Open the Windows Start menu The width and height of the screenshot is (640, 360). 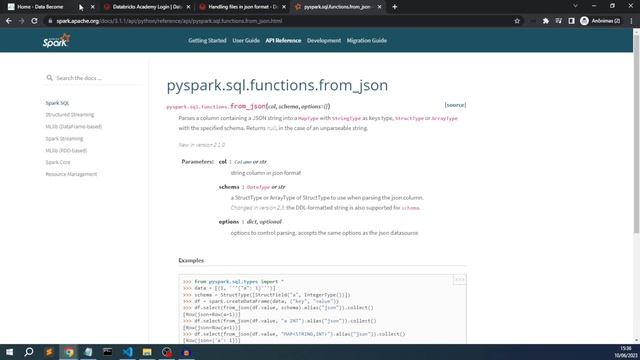point(9,352)
